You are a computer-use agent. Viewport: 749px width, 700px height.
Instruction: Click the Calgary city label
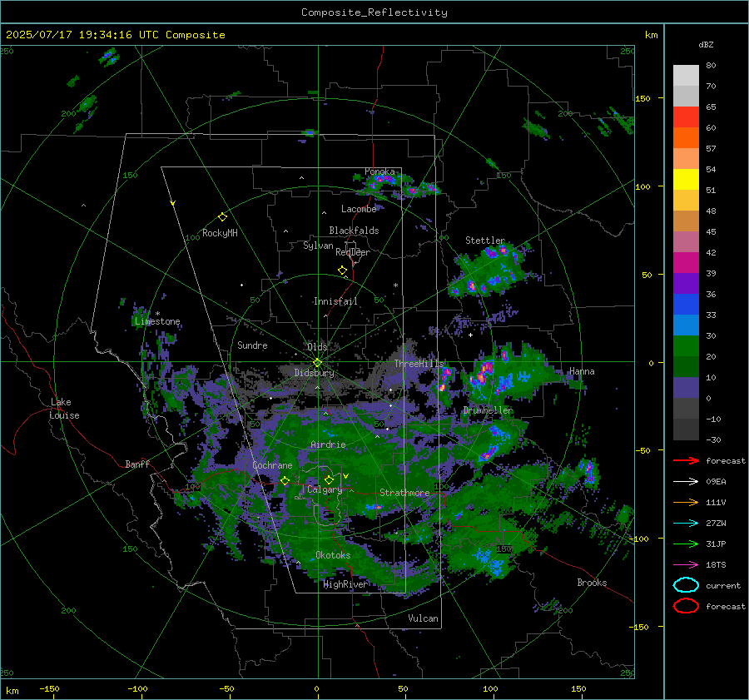click(325, 489)
